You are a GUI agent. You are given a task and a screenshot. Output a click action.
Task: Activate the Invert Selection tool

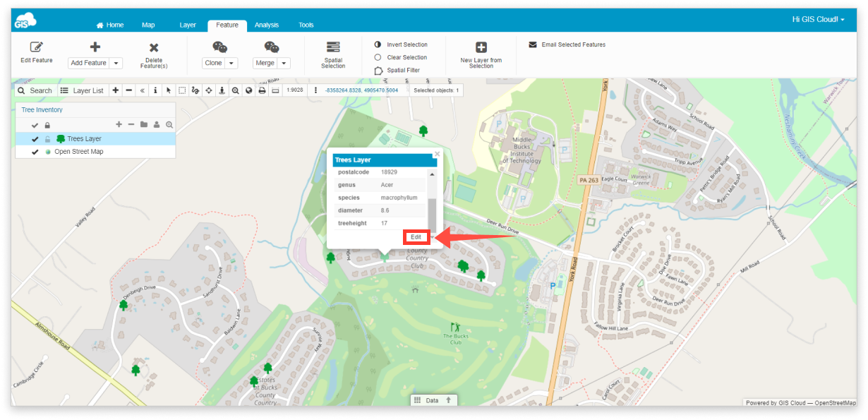380,44
